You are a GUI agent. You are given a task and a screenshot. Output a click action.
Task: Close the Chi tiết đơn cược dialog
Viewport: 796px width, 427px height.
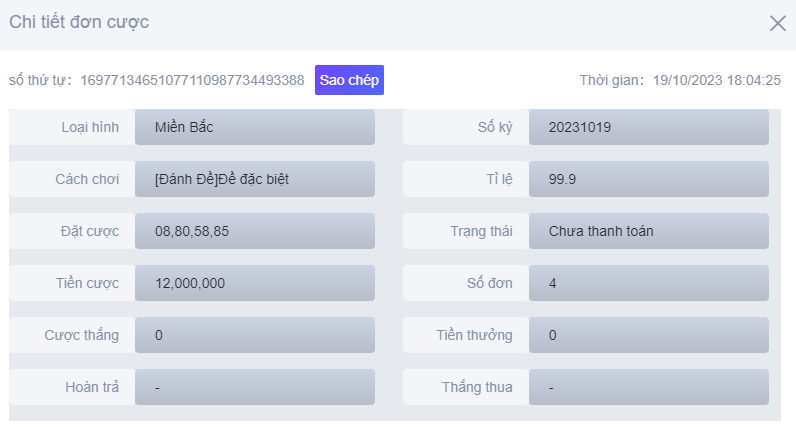tap(777, 24)
